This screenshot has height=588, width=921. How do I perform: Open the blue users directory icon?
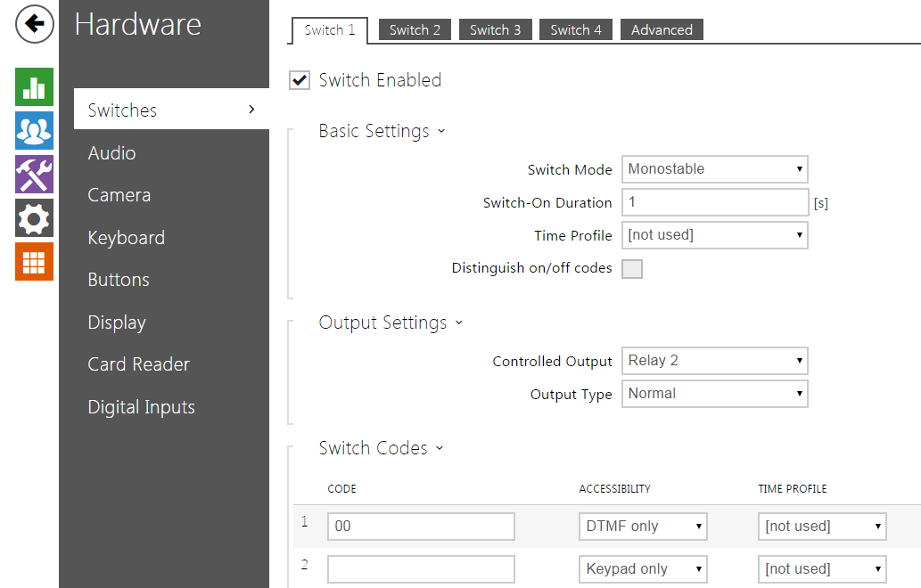click(x=34, y=131)
